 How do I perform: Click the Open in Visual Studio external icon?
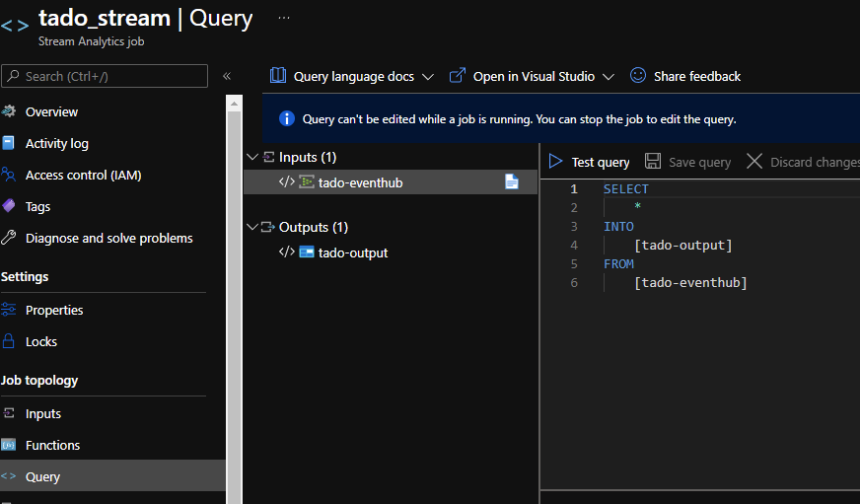(x=458, y=75)
